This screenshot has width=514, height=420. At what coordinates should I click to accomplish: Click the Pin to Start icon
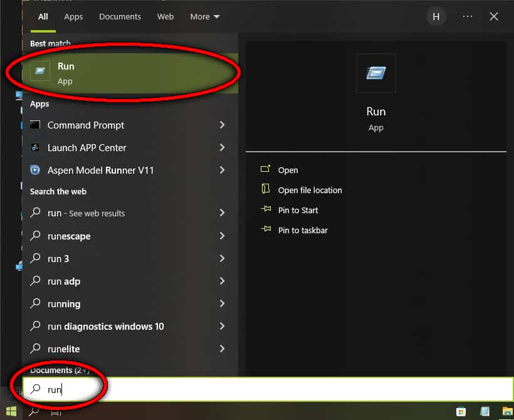[265, 210]
